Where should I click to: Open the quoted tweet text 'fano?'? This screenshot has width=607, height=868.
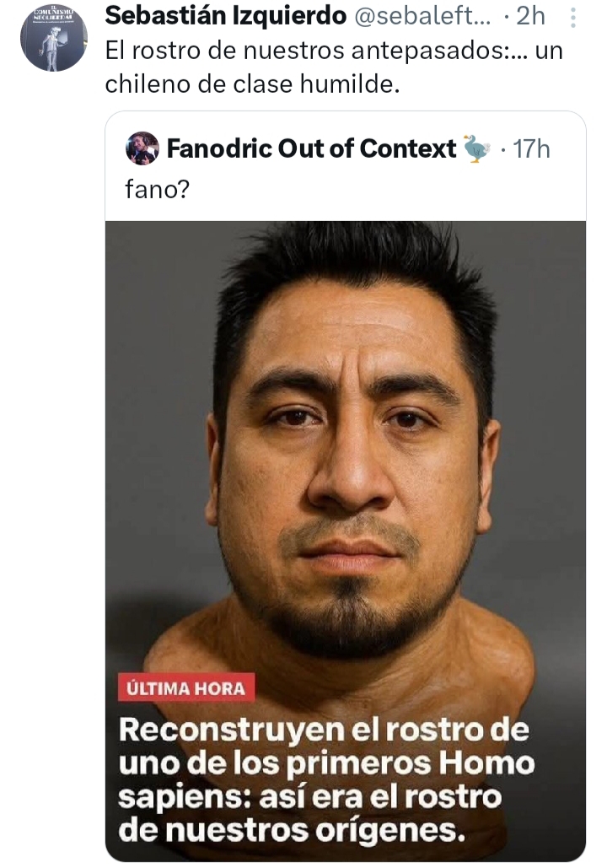(157, 189)
